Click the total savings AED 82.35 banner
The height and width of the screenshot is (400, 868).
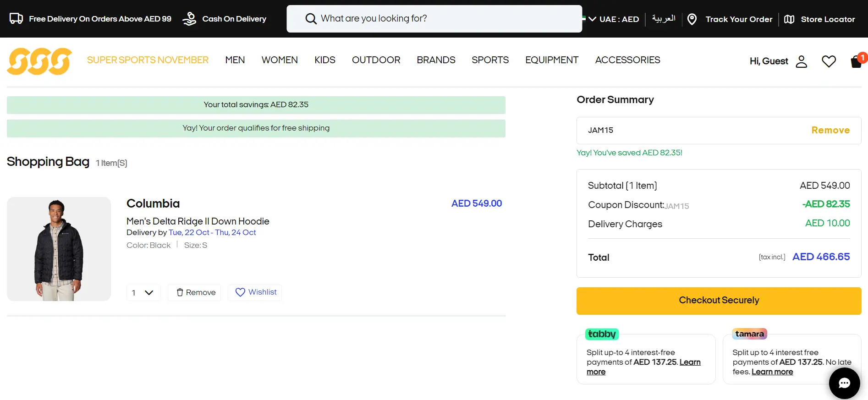256,105
